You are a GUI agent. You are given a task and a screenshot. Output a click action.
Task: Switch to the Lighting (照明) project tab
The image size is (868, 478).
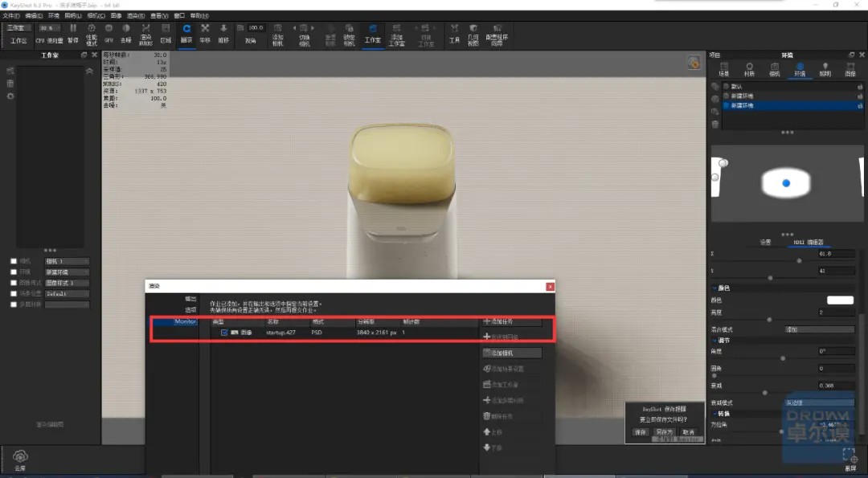click(825, 70)
